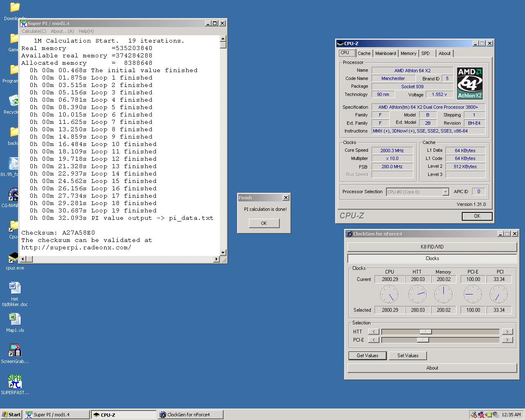Click the Memory clock dial in ClockGen
525x420 pixels.
[443, 294]
